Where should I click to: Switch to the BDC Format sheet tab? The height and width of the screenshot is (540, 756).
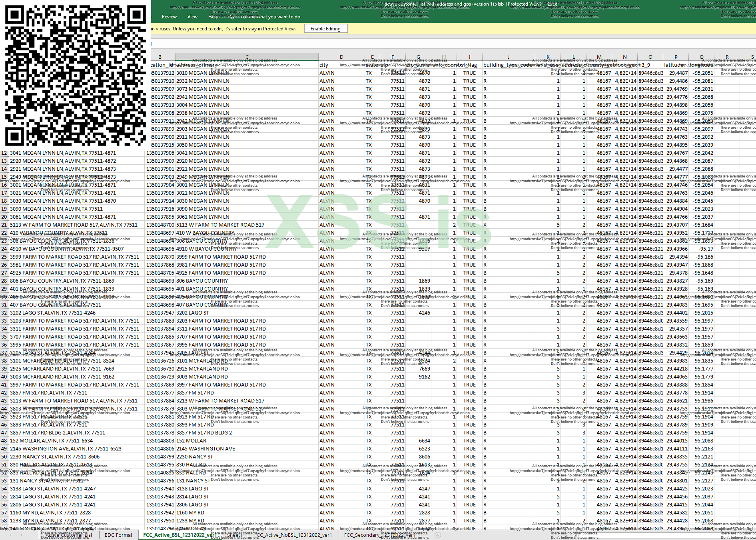coord(118,535)
